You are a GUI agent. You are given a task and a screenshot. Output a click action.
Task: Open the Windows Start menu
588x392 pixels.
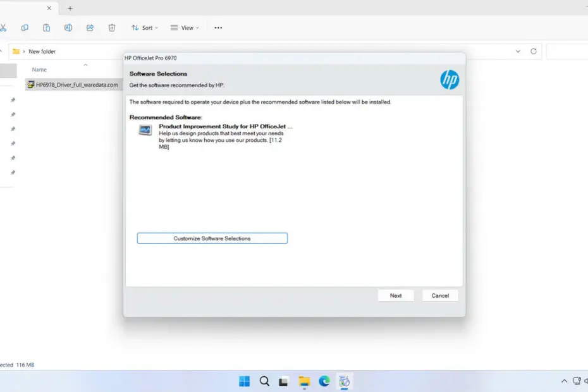pyautogui.click(x=244, y=381)
